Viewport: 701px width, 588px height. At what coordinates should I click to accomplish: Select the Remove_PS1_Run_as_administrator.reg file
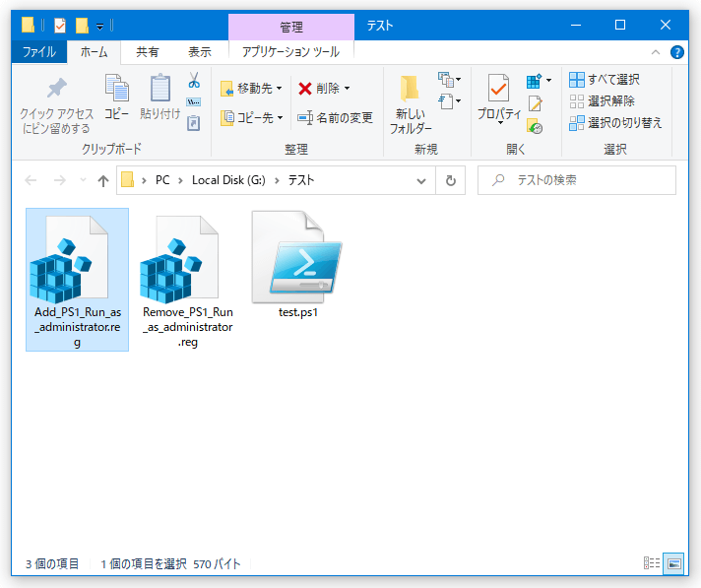188,280
